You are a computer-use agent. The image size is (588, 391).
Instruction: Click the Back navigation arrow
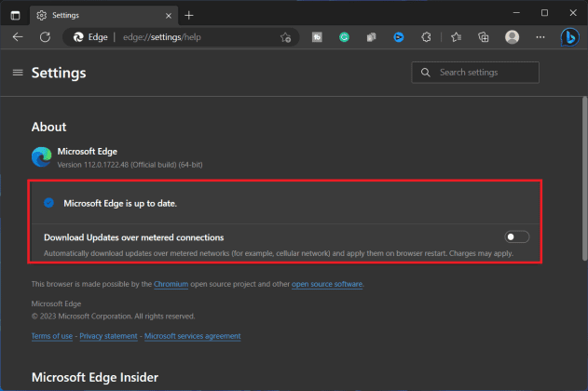pos(18,37)
